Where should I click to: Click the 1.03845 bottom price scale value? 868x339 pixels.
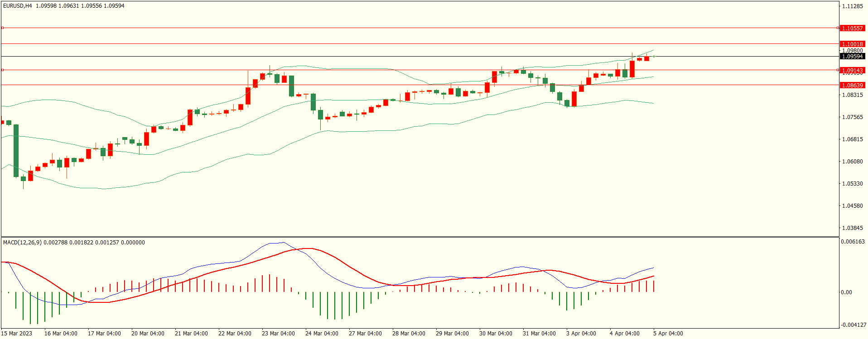(852, 228)
